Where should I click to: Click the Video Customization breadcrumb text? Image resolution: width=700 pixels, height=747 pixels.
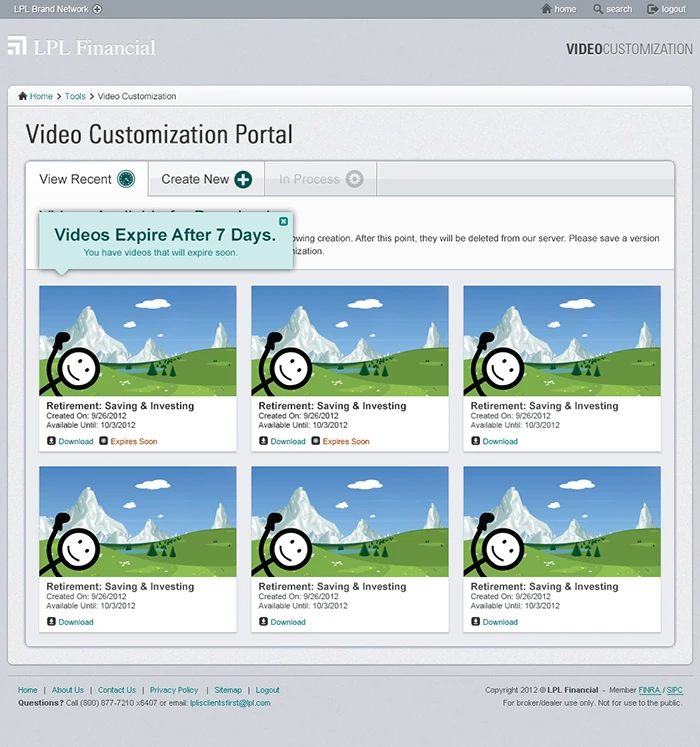point(137,96)
